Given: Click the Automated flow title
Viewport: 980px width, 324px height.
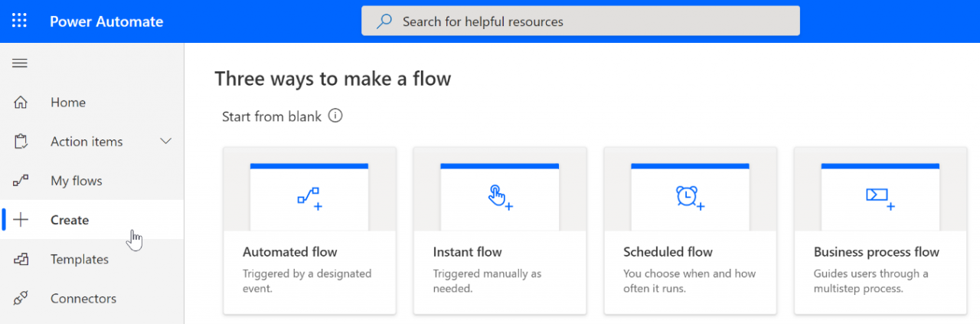Looking at the screenshot, I should click(x=290, y=252).
